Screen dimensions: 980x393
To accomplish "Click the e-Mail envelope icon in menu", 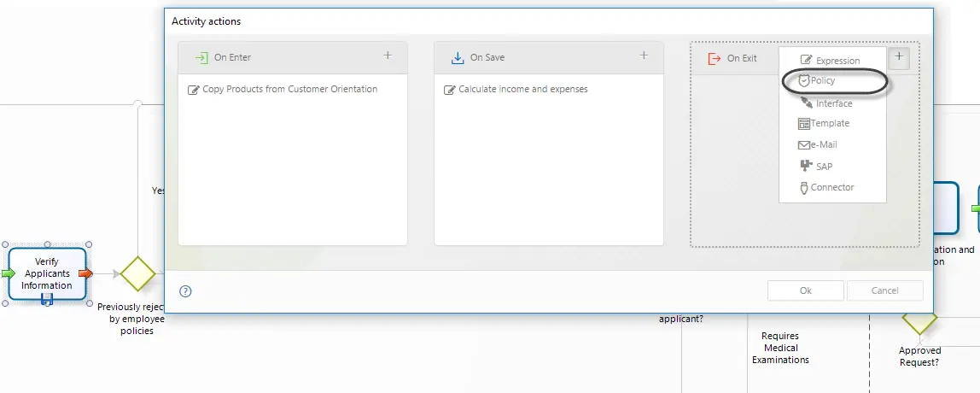I will click(x=804, y=145).
